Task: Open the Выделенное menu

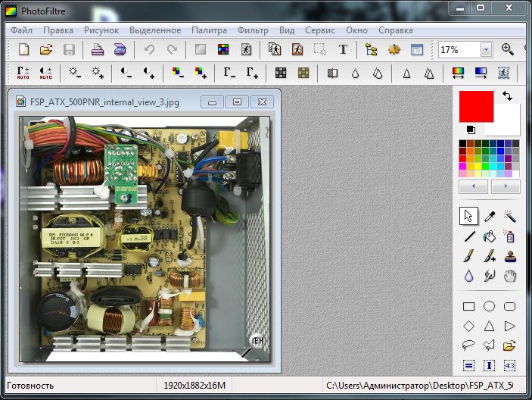Action: [154, 30]
